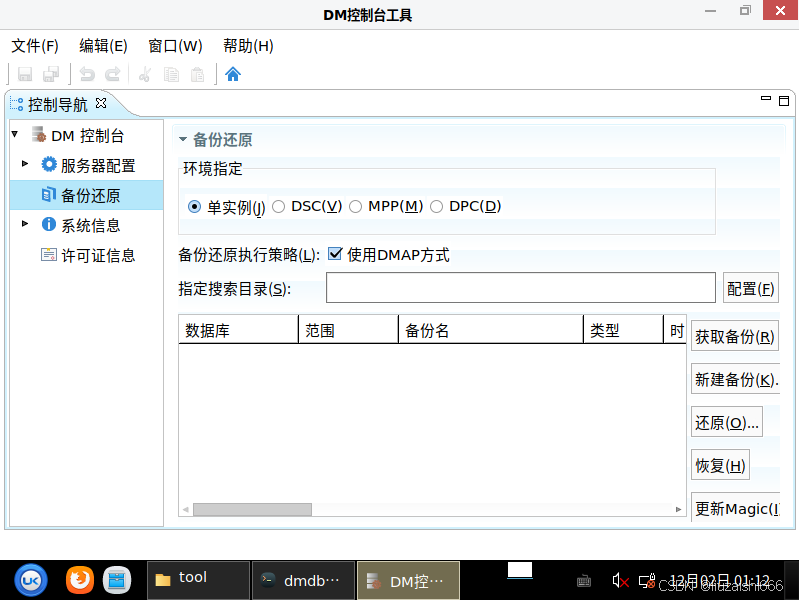The width and height of the screenshot is (799, 600).
Task: Click the 获取备份(R) button
Action: (x=734, y=336)
